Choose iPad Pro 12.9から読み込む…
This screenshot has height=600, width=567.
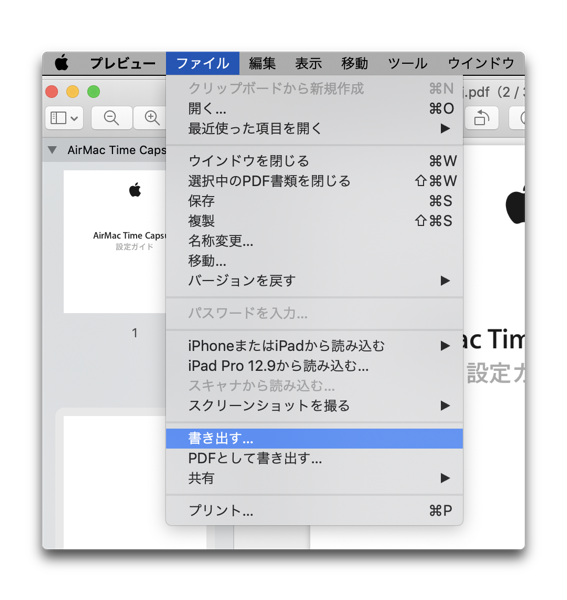[x=314, y=365]
